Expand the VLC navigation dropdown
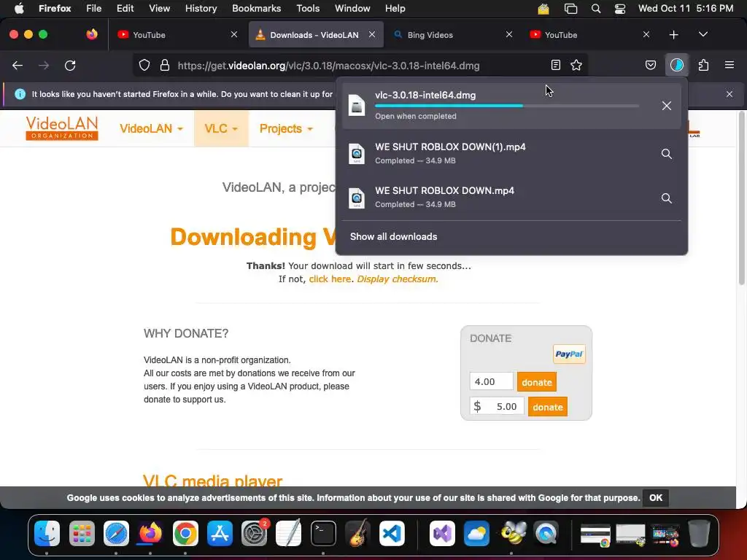 [221, 128]
